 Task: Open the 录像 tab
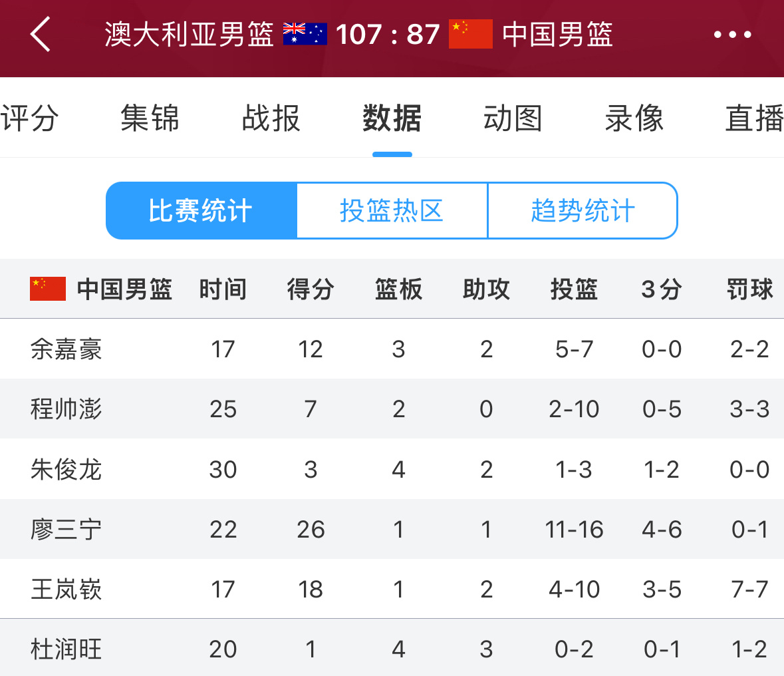coord(634,118)
